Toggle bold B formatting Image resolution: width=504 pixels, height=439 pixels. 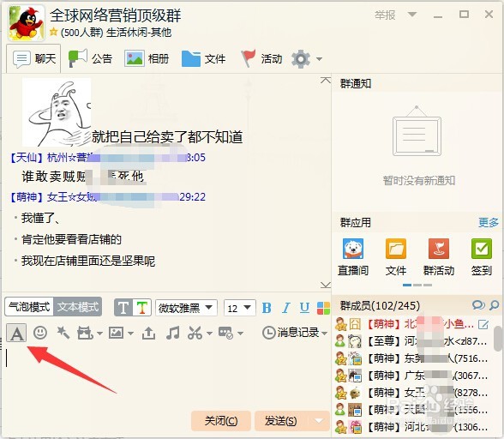(x=267, y=308)
